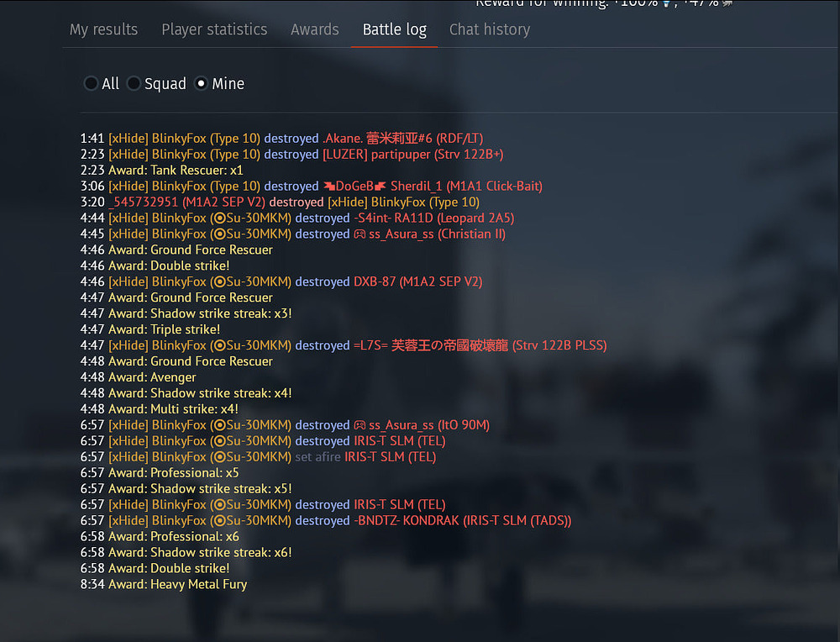Click the Heavy Metal Fury award entry
The image size is (840, 642).
(x=164, y=584)
